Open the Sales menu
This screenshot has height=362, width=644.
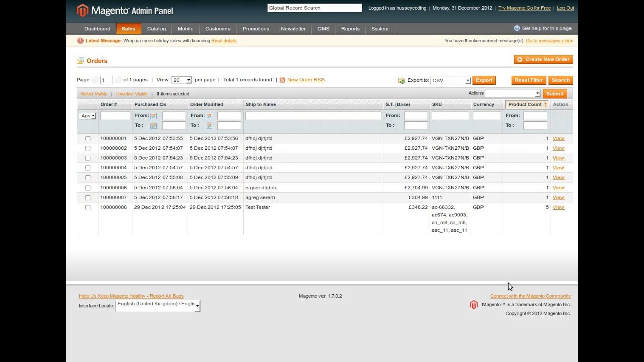coord(128,29)
